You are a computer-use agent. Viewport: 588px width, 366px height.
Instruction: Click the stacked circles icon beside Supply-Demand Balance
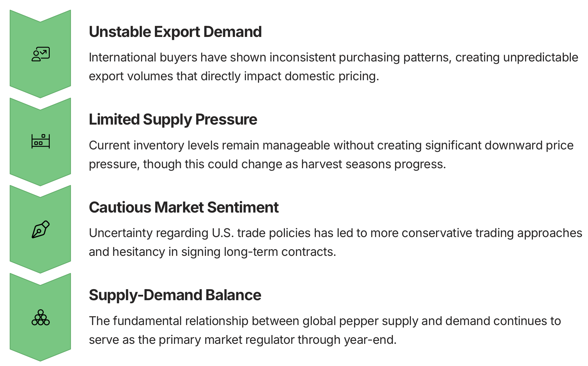[41, 317]
